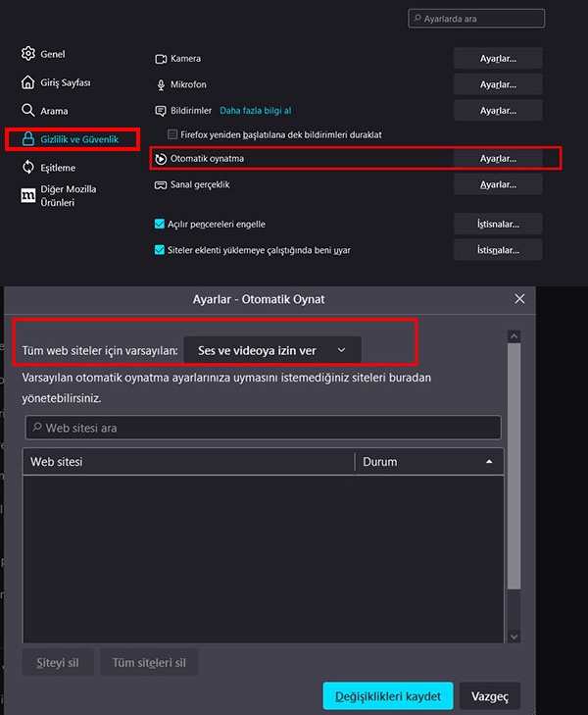Click the Giriş Sayfası home icon
588x715 pixels.
(x=27, y=82)
